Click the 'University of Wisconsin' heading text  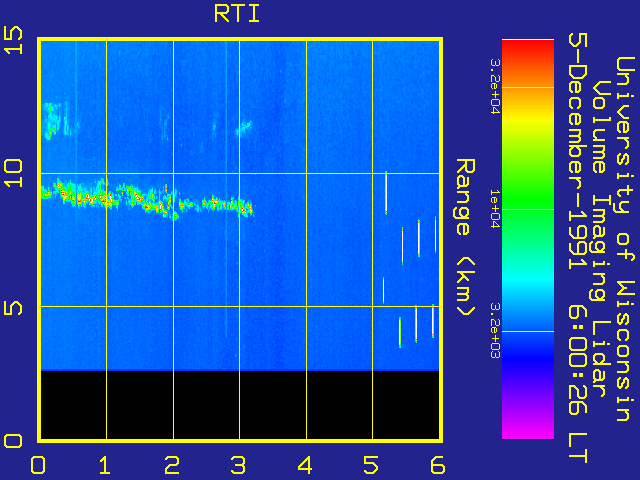coord(625,239)
